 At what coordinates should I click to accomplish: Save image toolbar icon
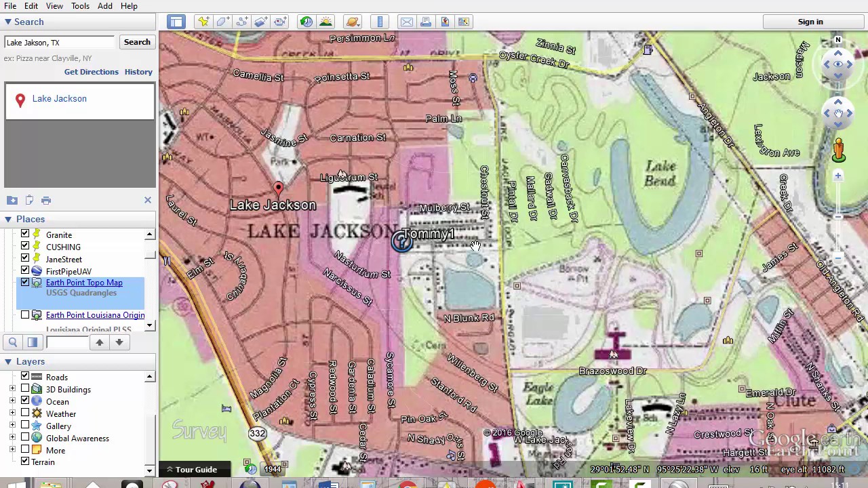pyautogui.click(x=464, y=22)
